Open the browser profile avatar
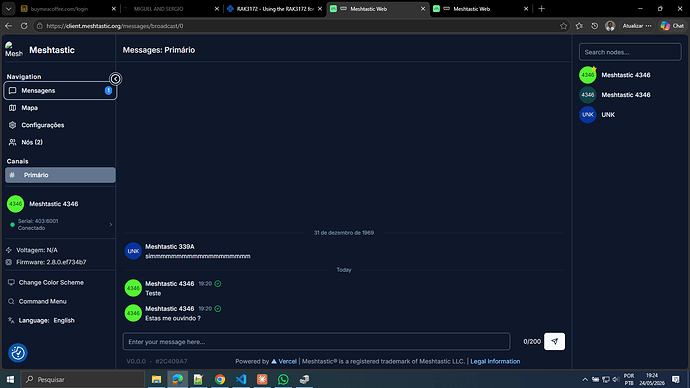 click(610, 26)
